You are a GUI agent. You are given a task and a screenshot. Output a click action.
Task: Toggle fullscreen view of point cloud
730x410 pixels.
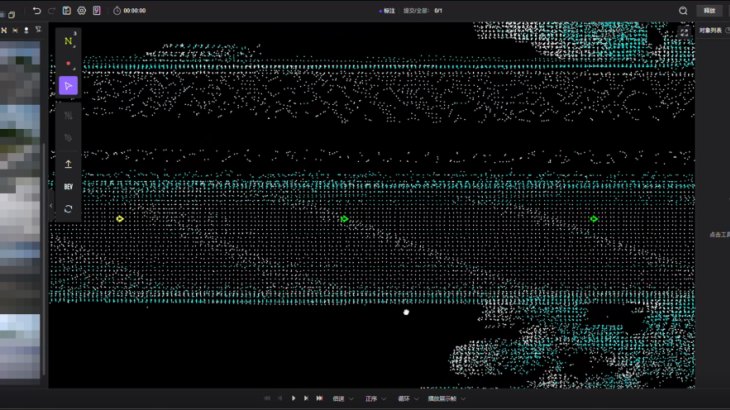tap(684, 32)
